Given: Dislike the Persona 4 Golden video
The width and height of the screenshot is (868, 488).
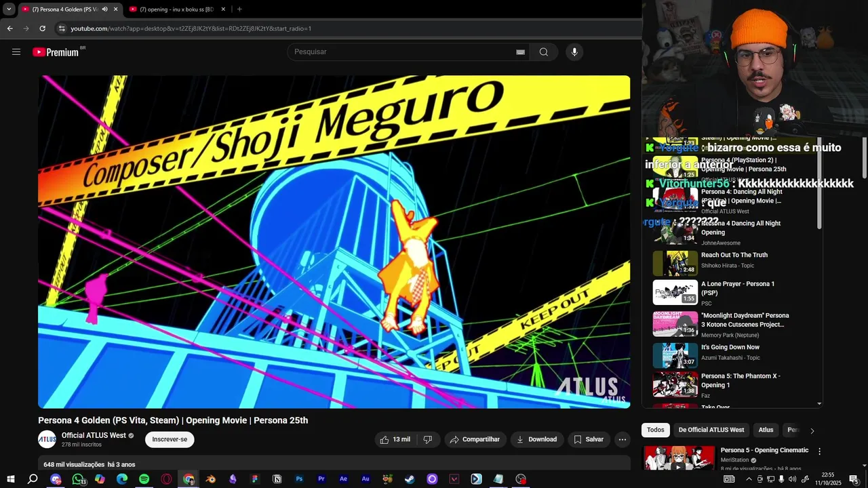Looking at the screenshot, I should click(428, 439).
